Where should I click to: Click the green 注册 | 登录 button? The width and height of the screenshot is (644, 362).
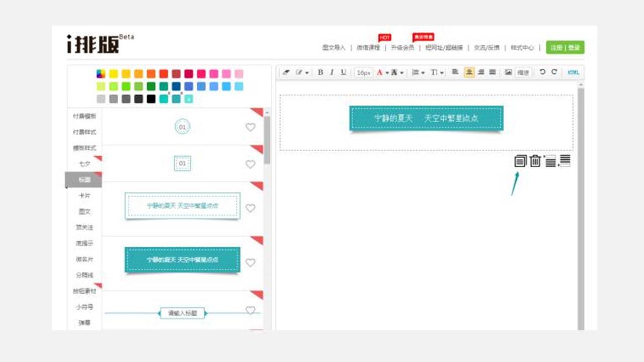click(x=565, y=47)
